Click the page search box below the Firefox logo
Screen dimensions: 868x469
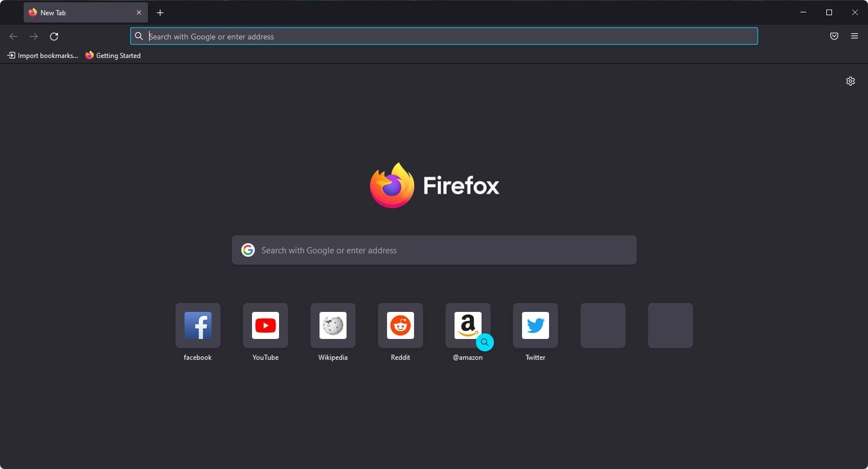(x=434, y=250)
